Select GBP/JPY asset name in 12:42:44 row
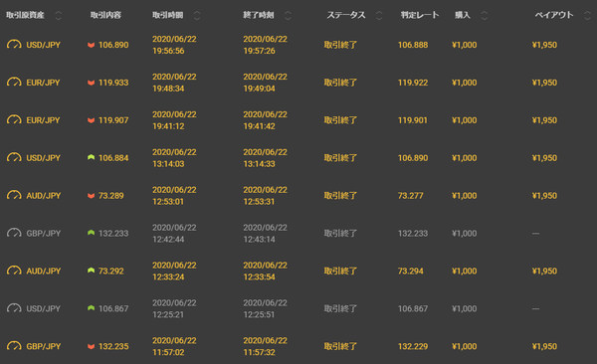597x364 pixels. [44, 234]
